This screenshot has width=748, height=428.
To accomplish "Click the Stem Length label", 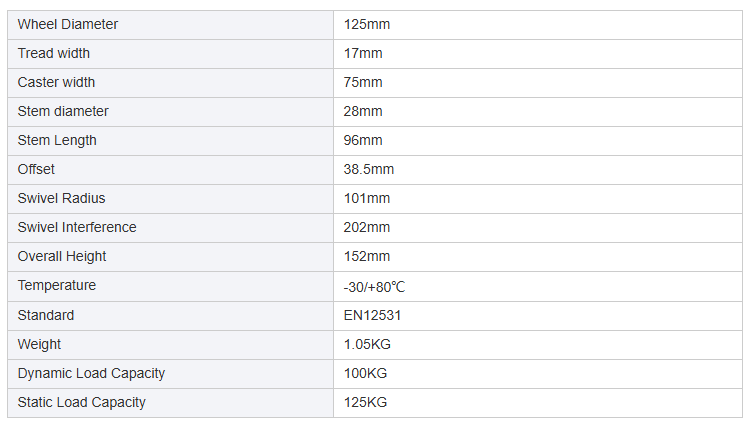I will 57,140.
